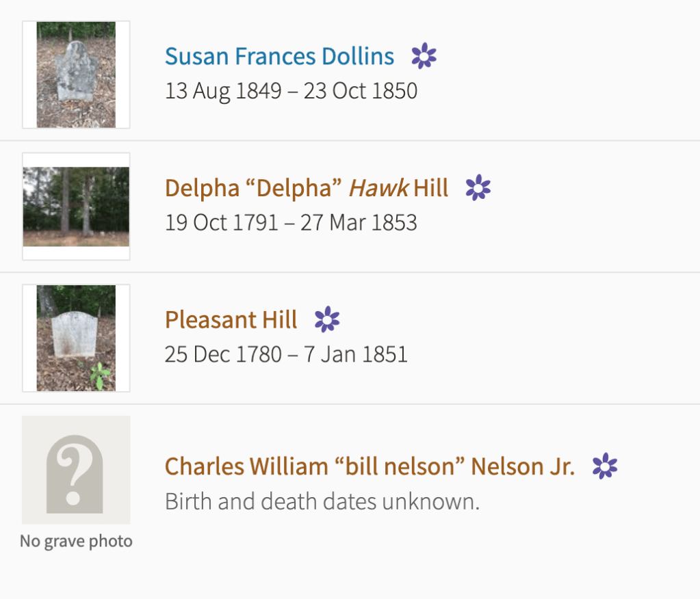Open Susan Frances Dollins memorial link

[x=279, y=56]
